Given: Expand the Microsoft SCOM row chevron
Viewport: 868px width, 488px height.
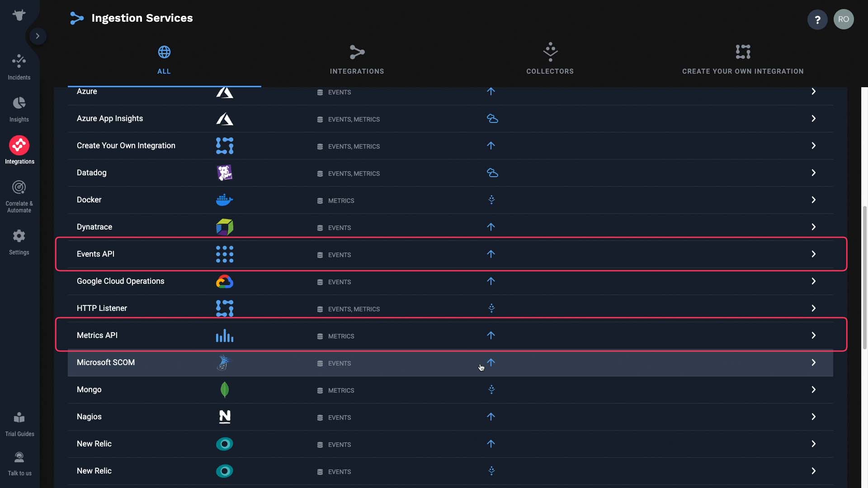Looking at the screenshot, I should pyautogui.click(x=813, y=362).
